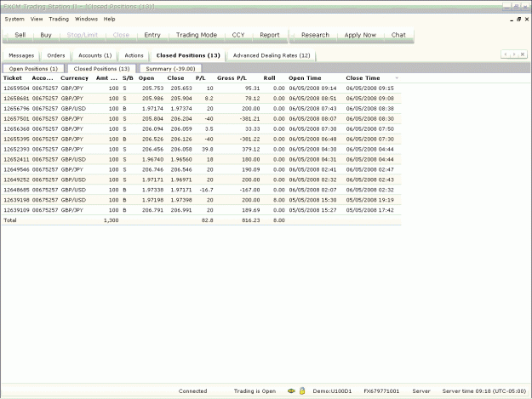Open the Help menu
This screenshot has width=532, height=399.
tap(109, 19)
